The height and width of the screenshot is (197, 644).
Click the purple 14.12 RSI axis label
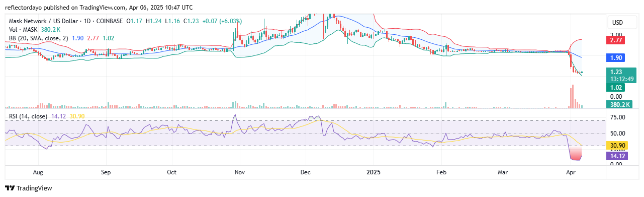click(618, 156)
